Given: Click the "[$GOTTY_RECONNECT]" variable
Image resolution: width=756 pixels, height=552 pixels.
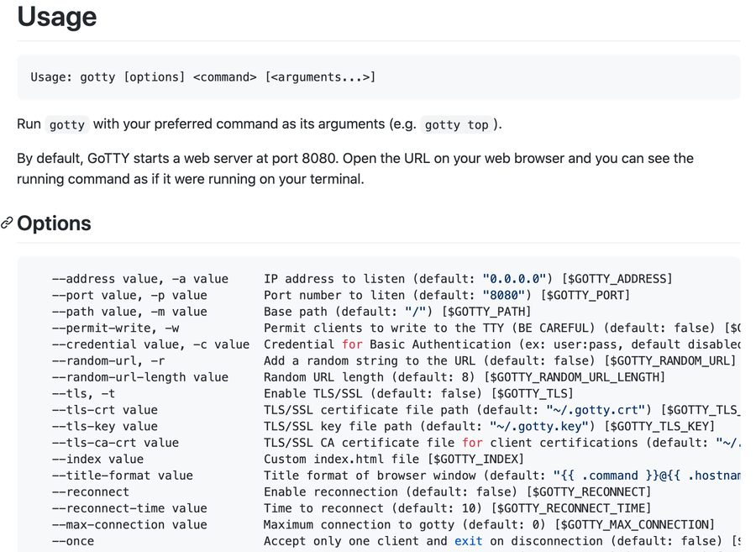Looking at the screenshot, I should point(588,492).
